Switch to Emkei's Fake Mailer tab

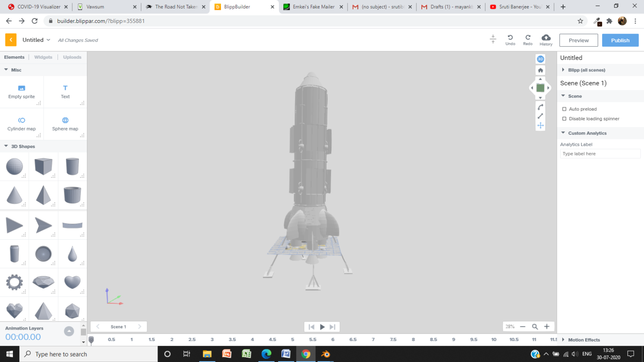coord(313,7)
